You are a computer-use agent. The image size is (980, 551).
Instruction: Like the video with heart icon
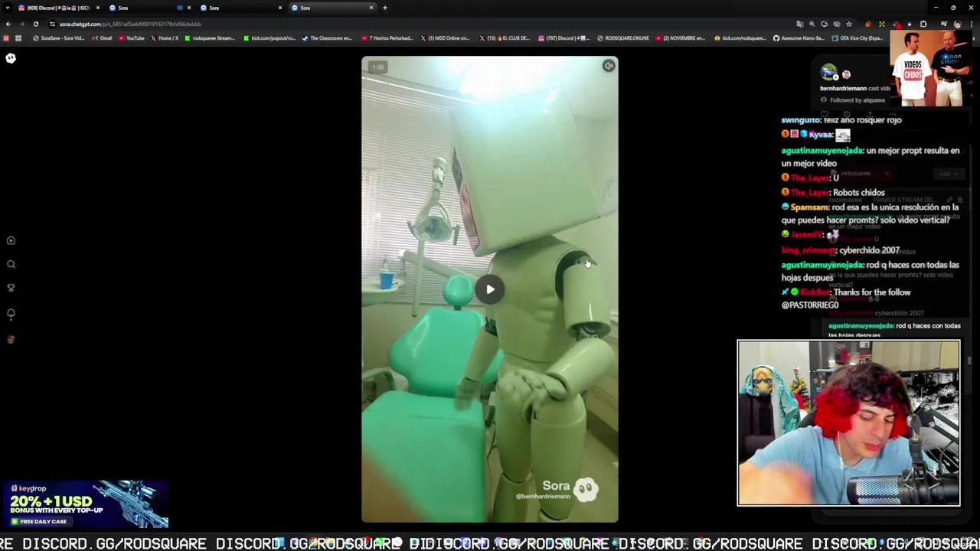(825, 115)
